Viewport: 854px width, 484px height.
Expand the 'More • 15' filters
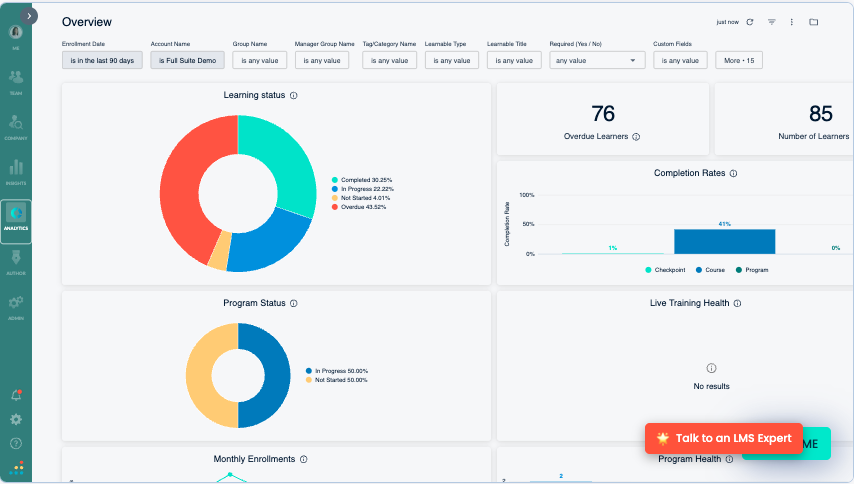click(x=739, y=61)
